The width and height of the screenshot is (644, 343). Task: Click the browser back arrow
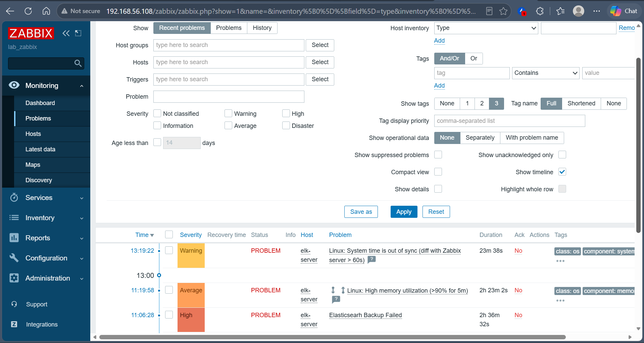[x=10, y=11]
